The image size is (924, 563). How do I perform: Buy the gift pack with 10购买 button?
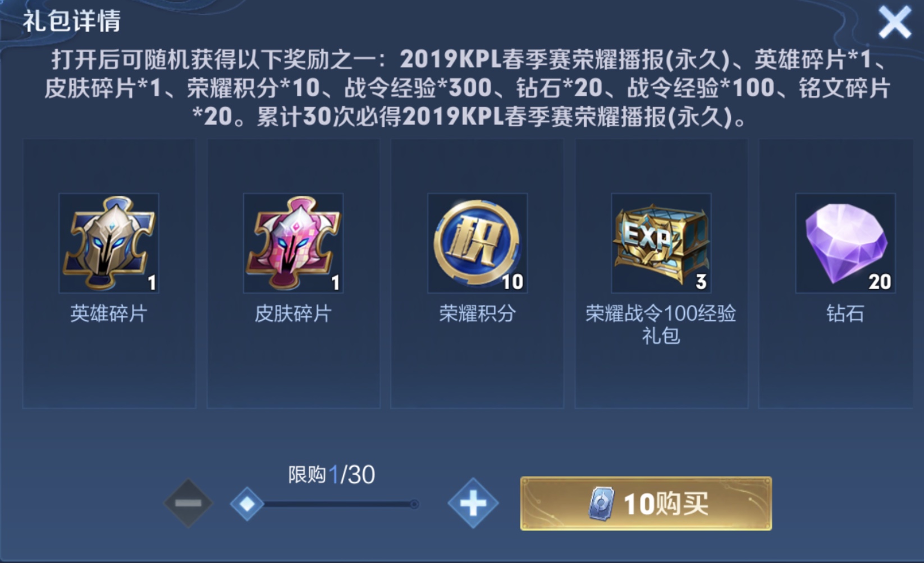pyautogui.click(x=646, y=504)
